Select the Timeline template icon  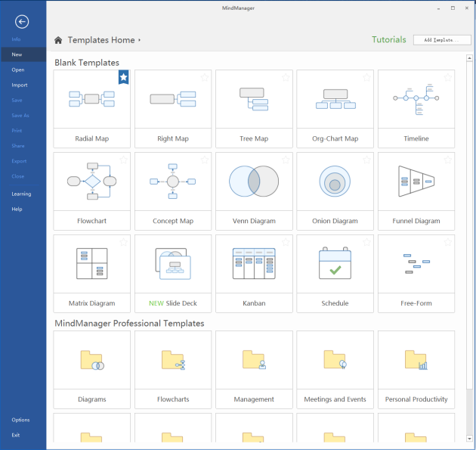(x=416, y=98)
